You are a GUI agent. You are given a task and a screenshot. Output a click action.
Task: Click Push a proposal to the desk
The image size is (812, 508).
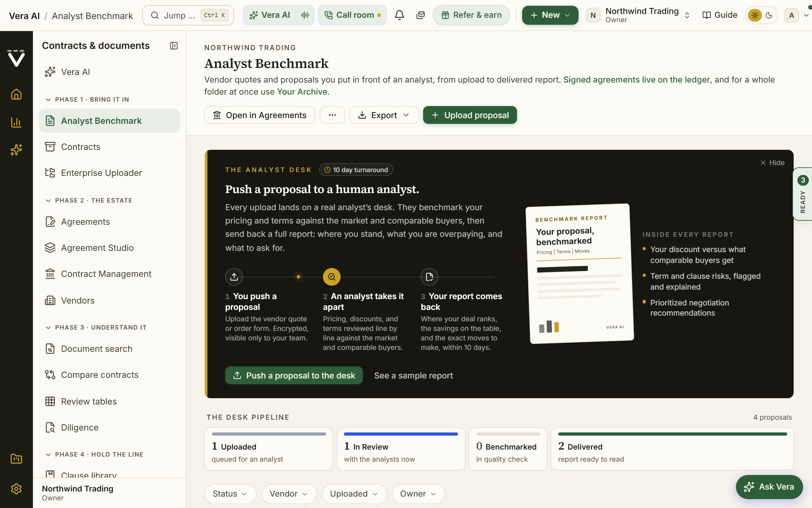294,375
